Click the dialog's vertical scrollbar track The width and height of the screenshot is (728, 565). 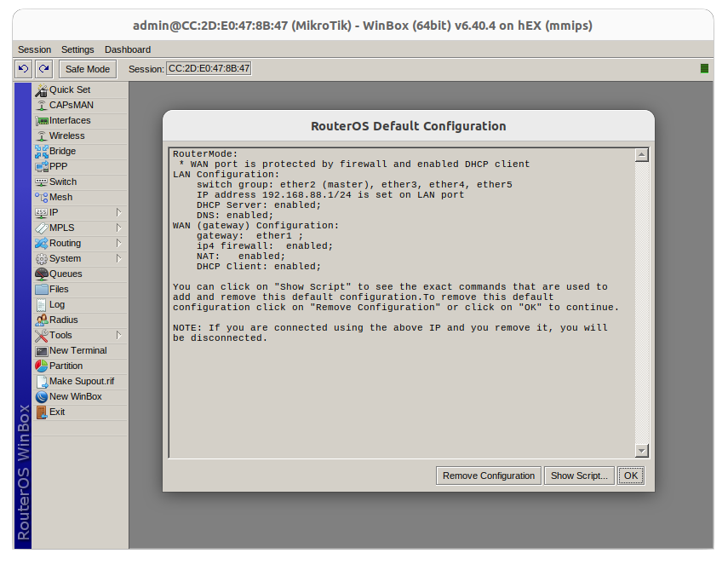point(642,303)
